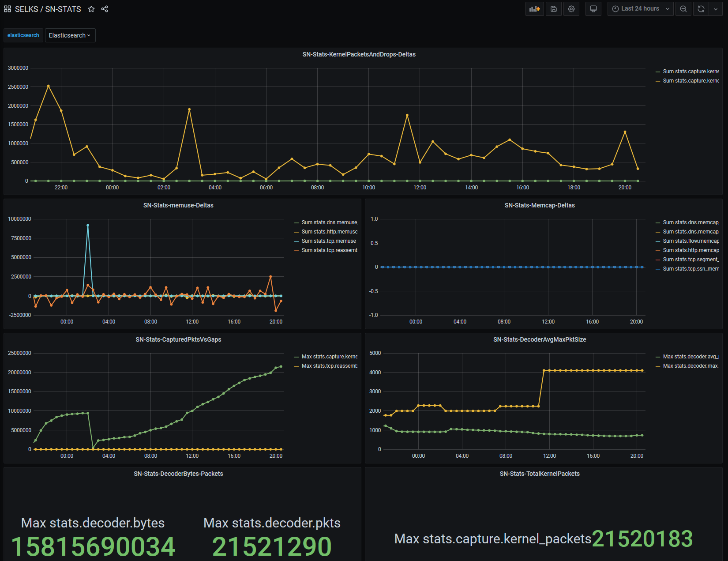This screenshot has height=561, width=728.
Task: Open the Last 24 hours time picker
Action: click(x=640, y=9)
